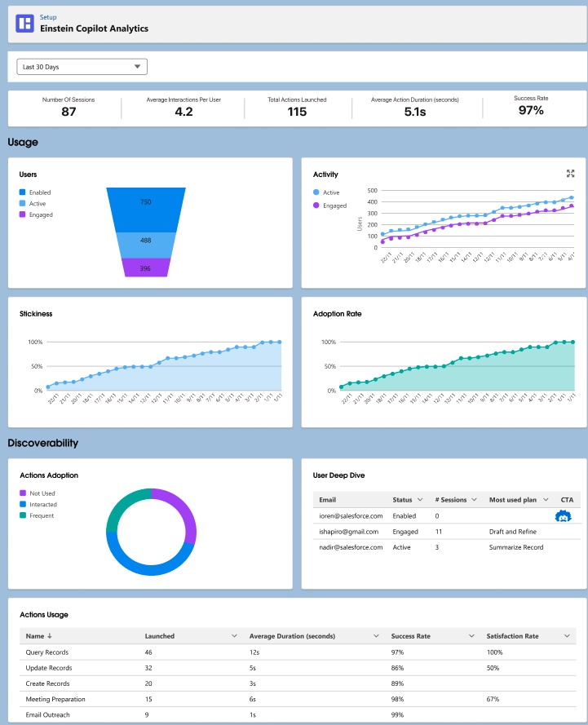Click the Query Records action row
The width and height of the screenshot is (588, 725).
[298, 652]
